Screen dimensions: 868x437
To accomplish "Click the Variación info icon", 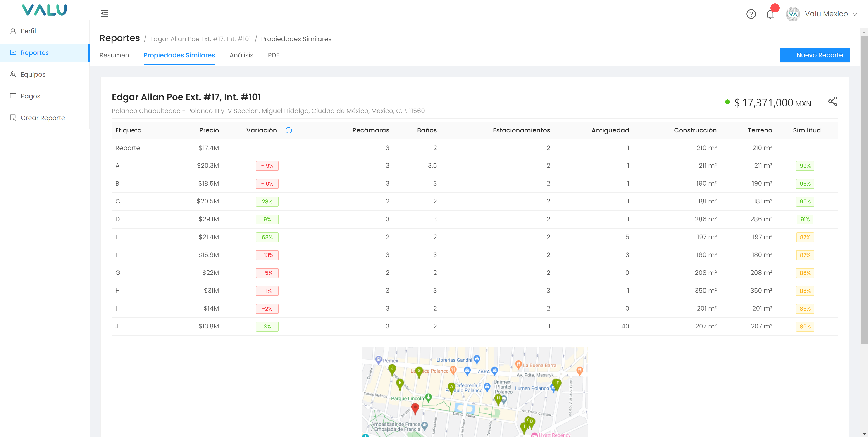I will (x=289, y=130).
